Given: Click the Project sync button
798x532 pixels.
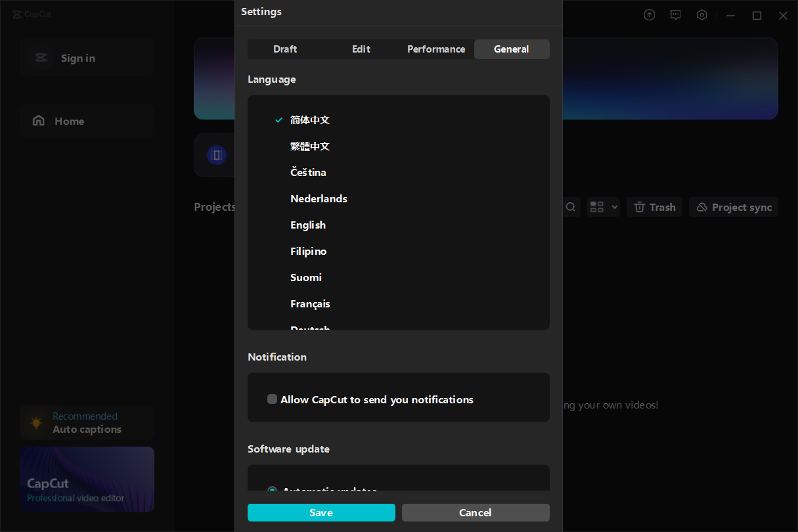Looking at the screenshot, I should point(734,207).
